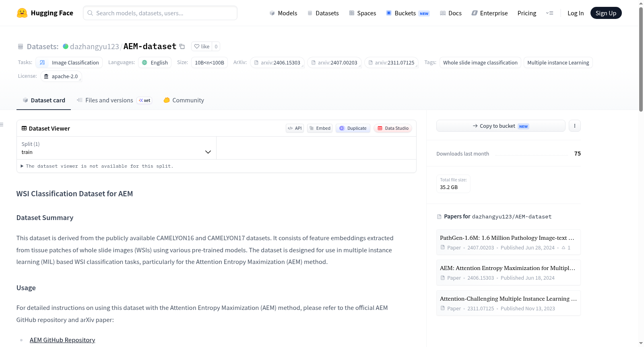Open the Split train dropdown
The image size is (644, 347).
[x=116, y=148]
